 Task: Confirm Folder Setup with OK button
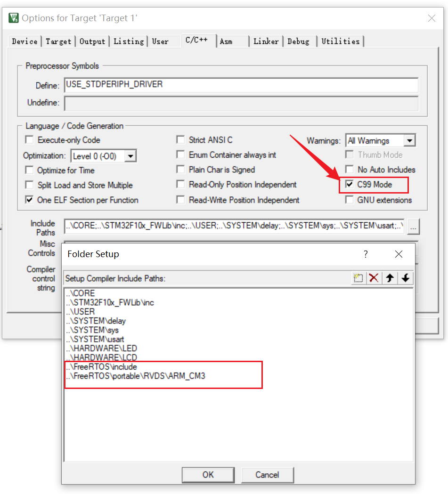[x=208, y=474]
